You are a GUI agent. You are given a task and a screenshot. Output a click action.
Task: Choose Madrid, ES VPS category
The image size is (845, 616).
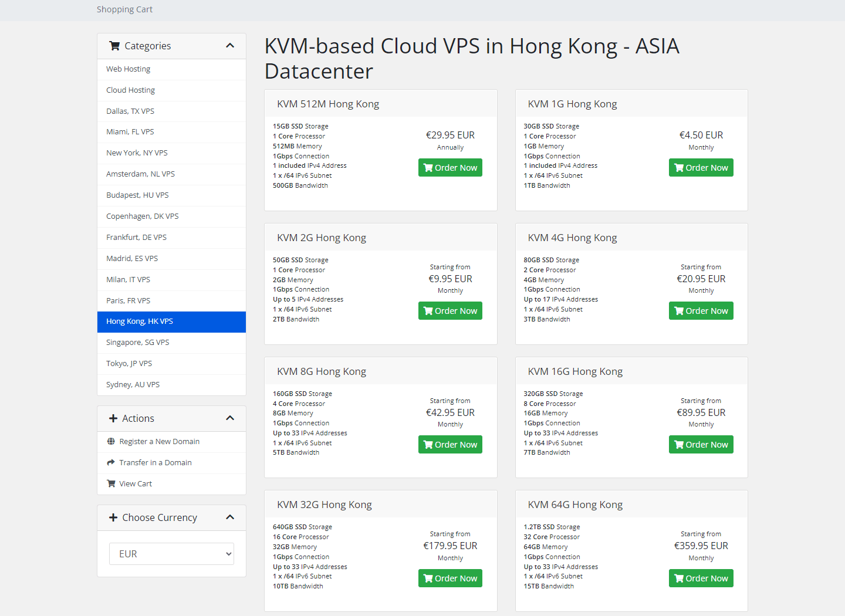[x=171, y=259]
